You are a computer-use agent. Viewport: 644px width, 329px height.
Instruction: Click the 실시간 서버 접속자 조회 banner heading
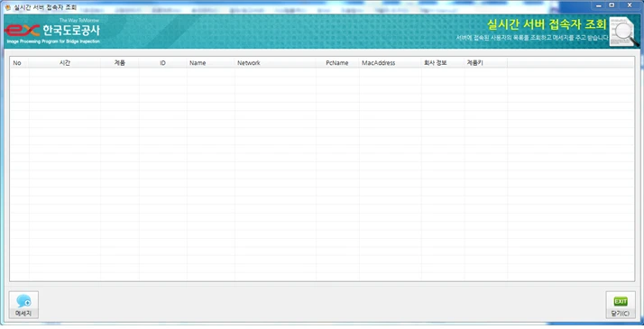click(547, 24)
